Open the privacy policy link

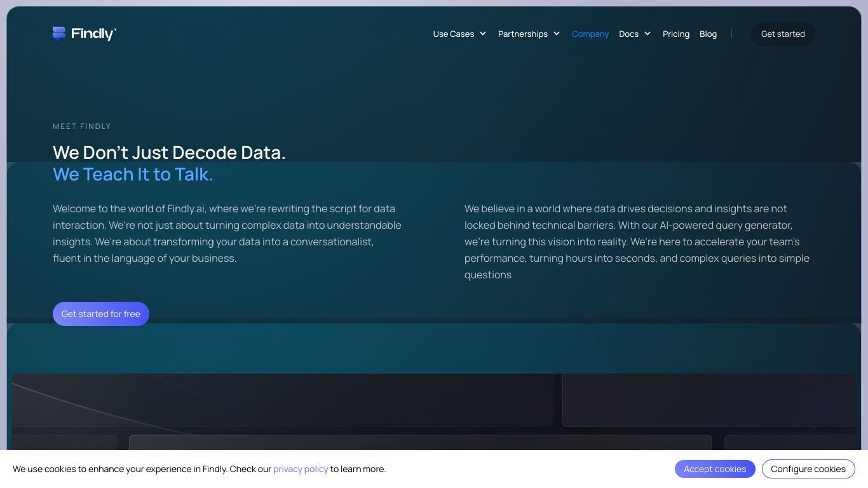pos(301,469)
